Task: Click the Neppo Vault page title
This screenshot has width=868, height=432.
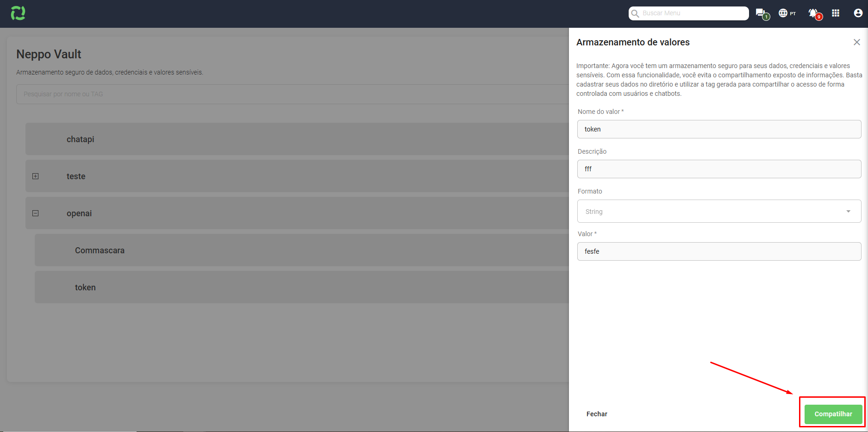Action: [49, 54]
